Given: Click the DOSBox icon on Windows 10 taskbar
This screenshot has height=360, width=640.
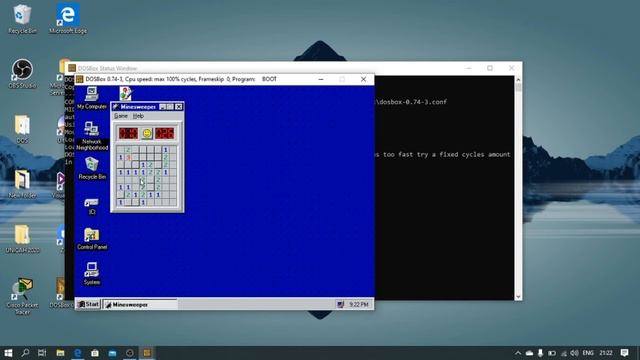Looking at the screenshot, I should pos(147,353).
